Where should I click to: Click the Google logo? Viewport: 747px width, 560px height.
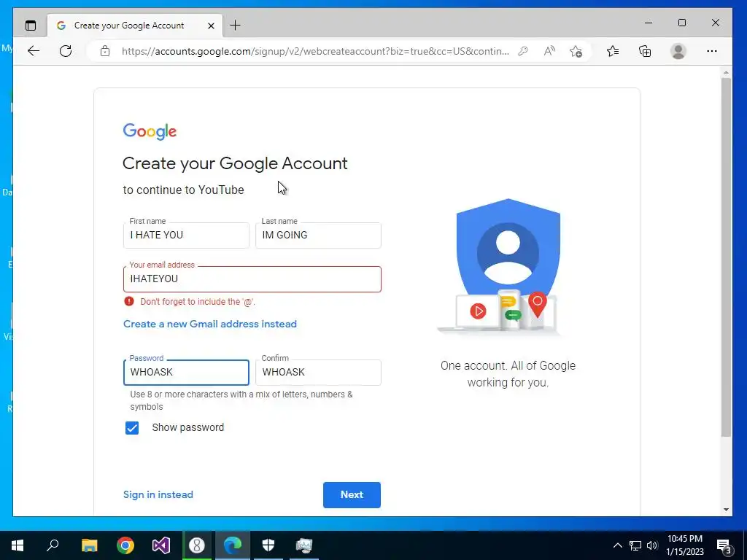(150, 131)
